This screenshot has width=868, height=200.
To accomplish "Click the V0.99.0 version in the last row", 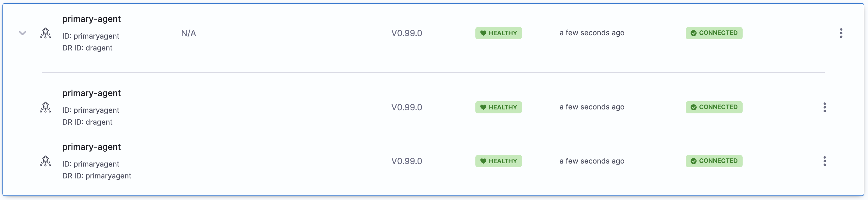I will click(406, 161).
